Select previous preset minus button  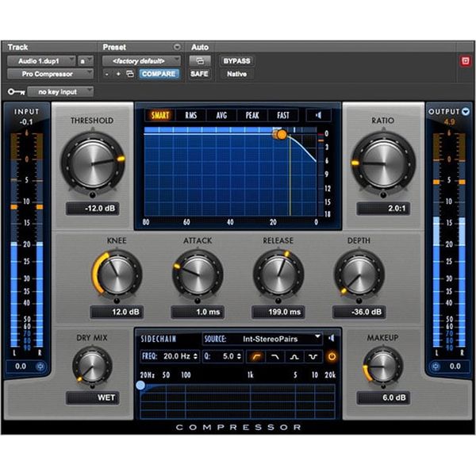(106, 74)
